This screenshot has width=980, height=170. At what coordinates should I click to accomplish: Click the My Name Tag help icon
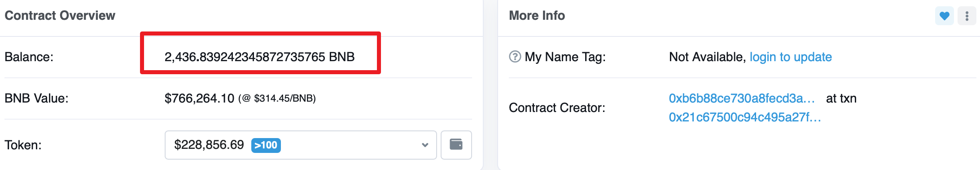tap(515, 57)
